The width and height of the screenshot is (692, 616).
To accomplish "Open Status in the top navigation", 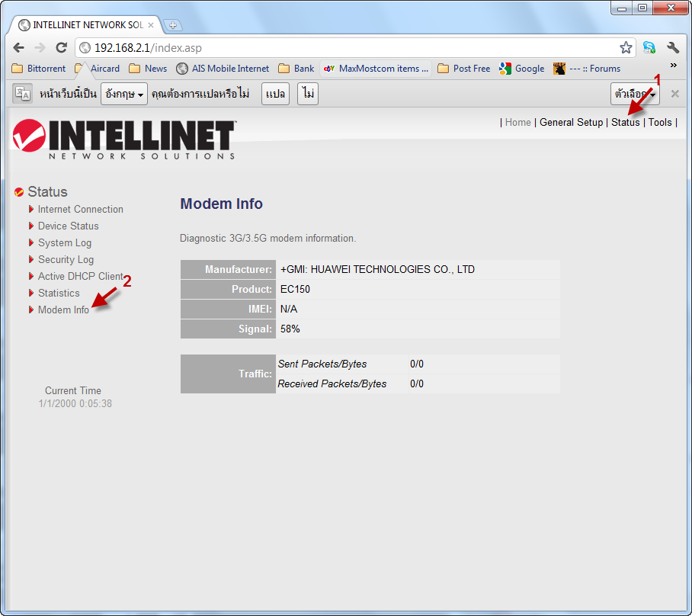I will click(626, 122).
